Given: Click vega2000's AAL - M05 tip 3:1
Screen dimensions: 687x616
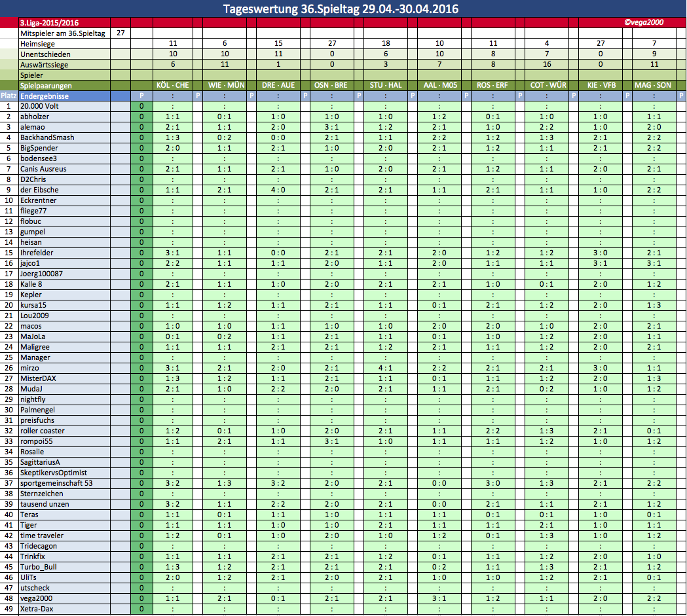Looking at the screenshot, I should [439, 599].
